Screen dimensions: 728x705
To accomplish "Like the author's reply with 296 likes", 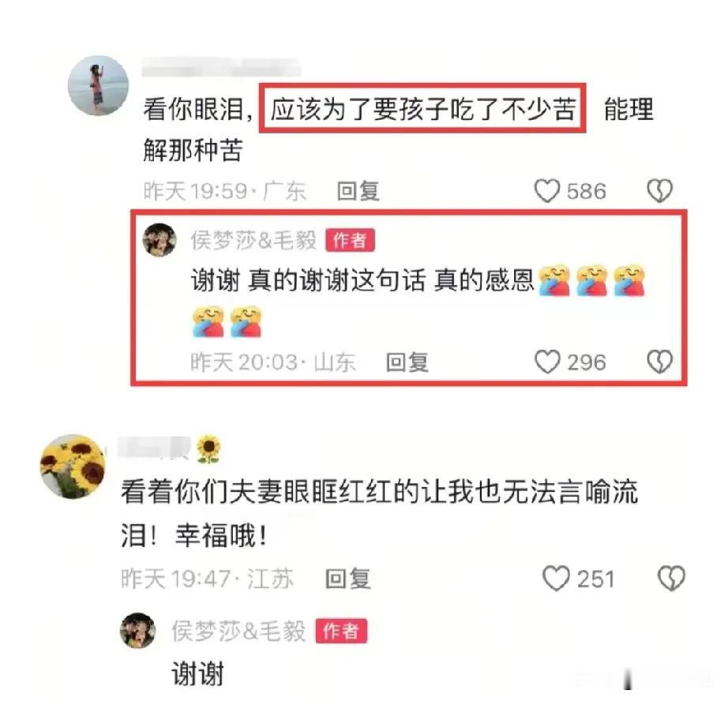I will click(x=547, y=362).
